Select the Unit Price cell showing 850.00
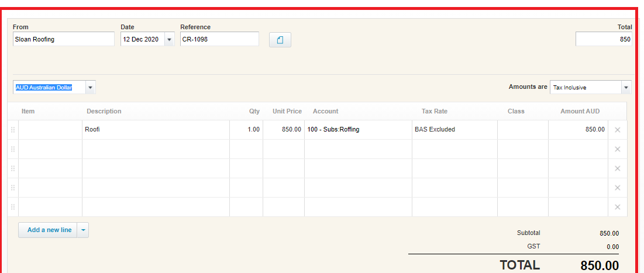644x273 pixels. [283, 130]
